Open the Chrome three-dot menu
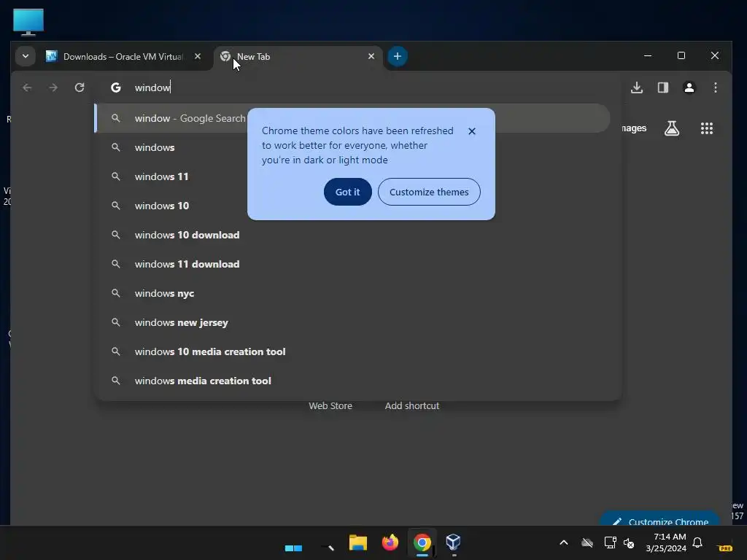747x560 pixels. click(x=716, y=87)
